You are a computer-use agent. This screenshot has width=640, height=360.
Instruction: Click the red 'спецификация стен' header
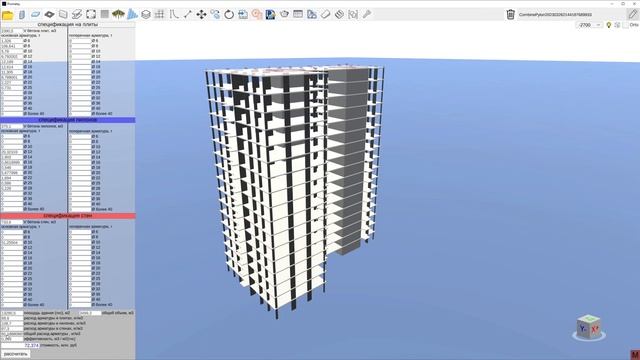coord(68,216)
